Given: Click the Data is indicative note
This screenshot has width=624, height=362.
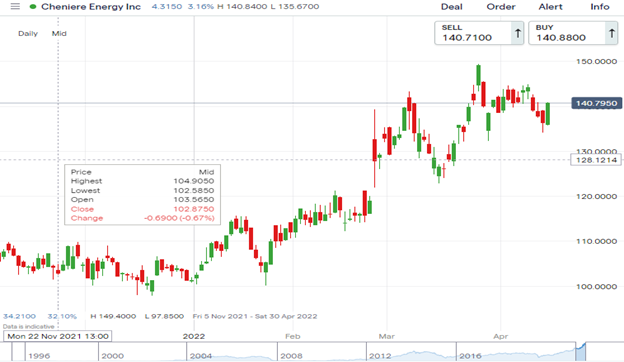Looking at the screenshot, I should point(28,327).
